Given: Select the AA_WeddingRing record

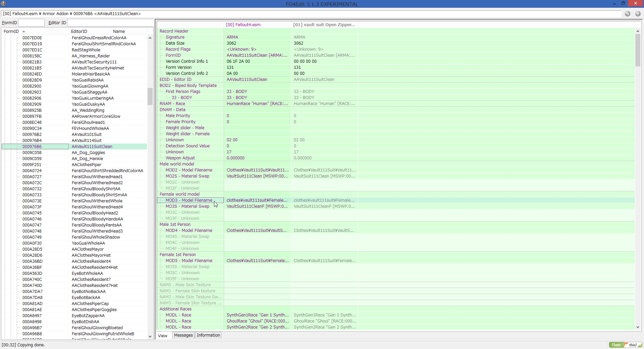Looking at the screenshot, I should point(88,110).
